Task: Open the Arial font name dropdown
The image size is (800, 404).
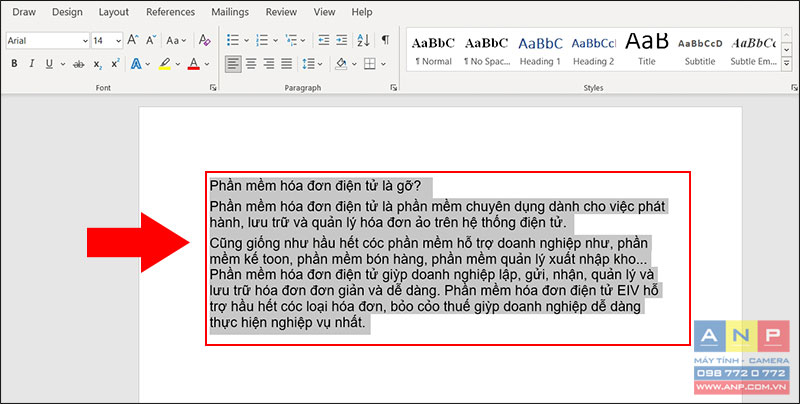Action: click(x=85, y=40)
